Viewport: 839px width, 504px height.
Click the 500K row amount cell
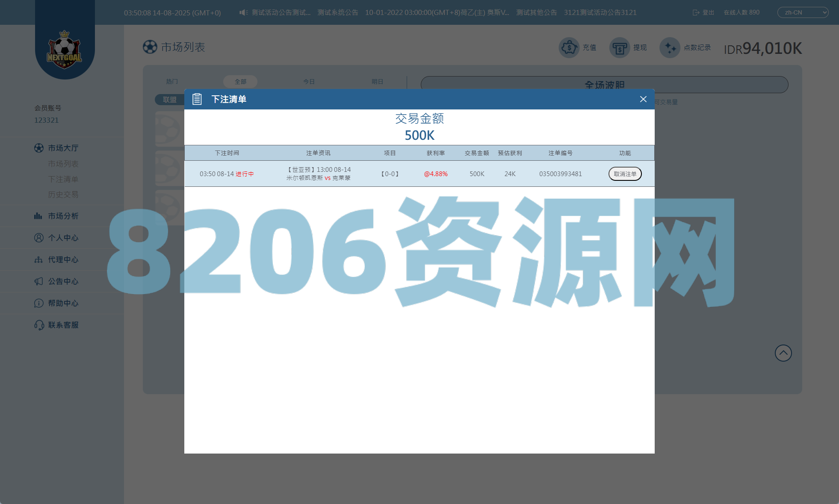click(x=477, y=174)
